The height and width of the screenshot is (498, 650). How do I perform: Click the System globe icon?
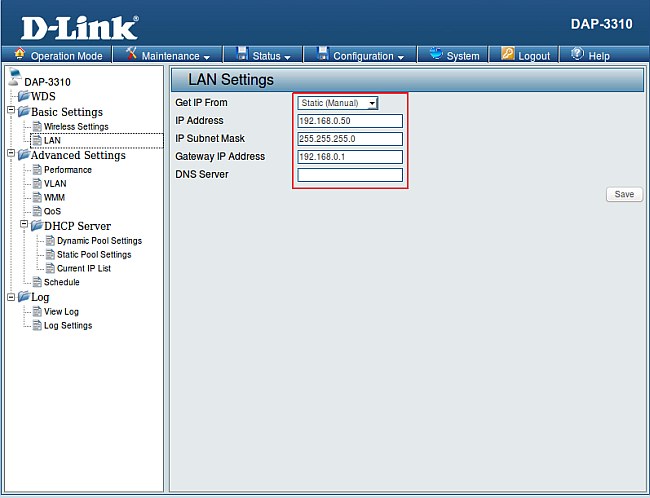436,55
